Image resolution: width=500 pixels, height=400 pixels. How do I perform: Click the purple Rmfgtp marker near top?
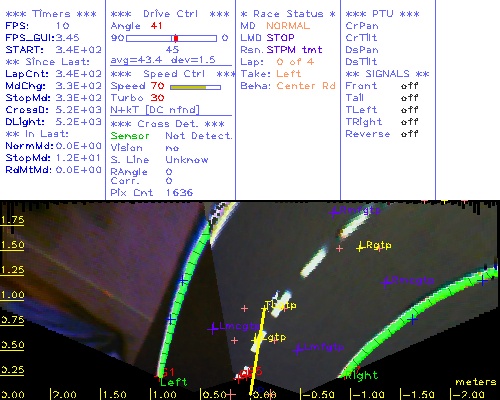[x=334, y=212]
